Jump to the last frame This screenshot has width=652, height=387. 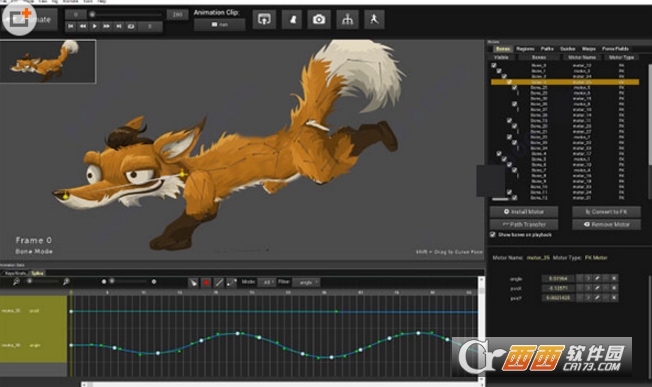coord(119,26)
